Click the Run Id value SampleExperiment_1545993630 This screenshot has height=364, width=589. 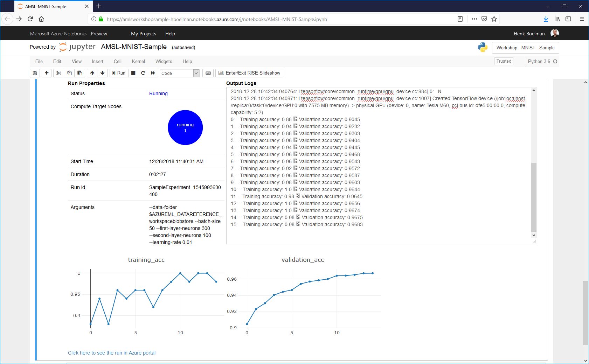[185, 191]
